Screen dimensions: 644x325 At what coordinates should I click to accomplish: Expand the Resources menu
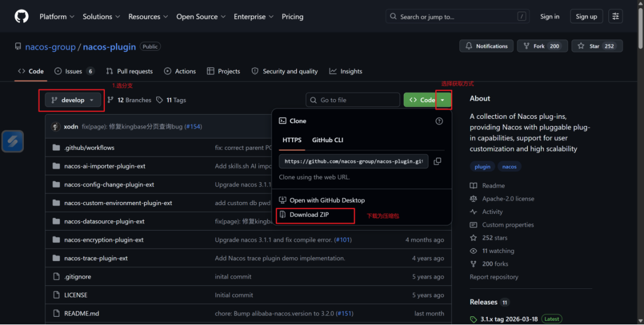(148, 17)
